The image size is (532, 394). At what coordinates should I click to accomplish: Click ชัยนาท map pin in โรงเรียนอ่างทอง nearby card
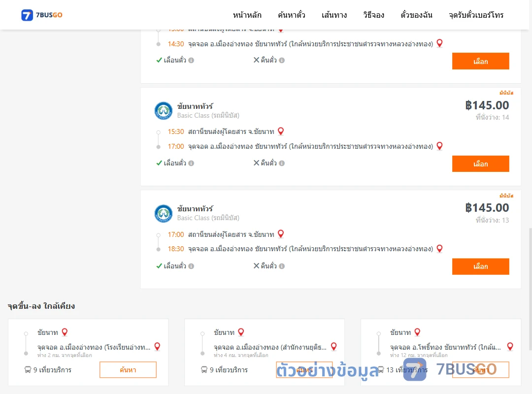pos(65,332)
